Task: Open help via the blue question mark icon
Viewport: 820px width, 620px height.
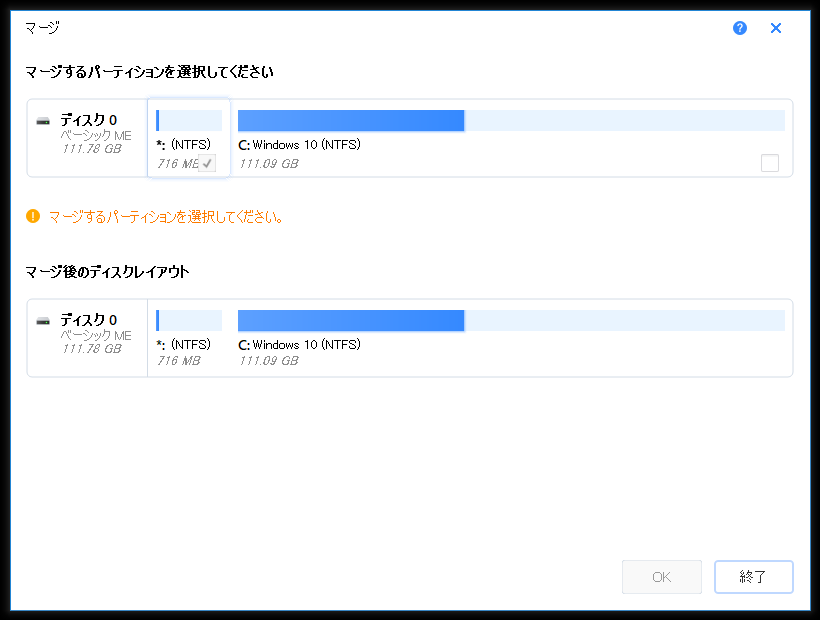Action: pos(740,28)
